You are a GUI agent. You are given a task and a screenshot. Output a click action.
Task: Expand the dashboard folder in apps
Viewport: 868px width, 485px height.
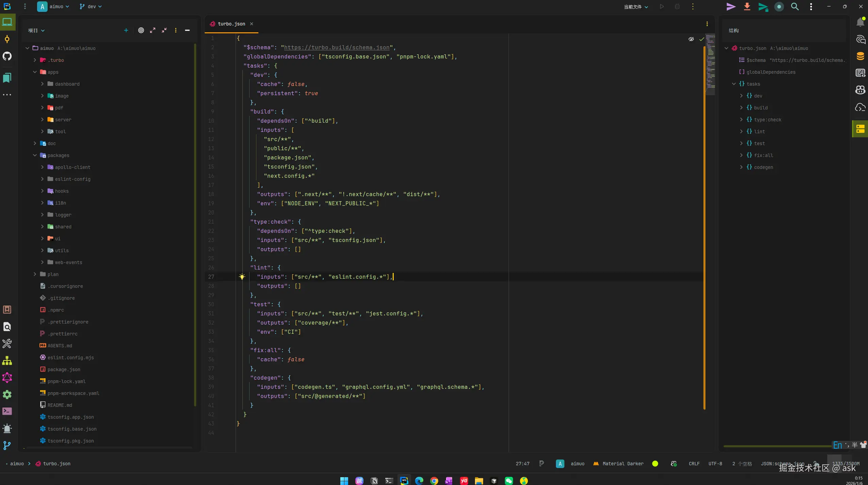click(x=42, y=84)
